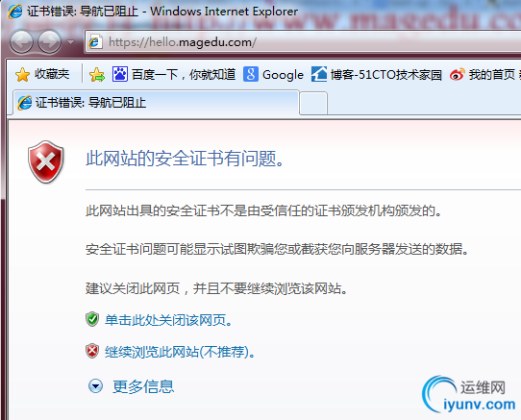Click the browser Forward arrow button
The image size is (521, 420).
pos(50,42)
